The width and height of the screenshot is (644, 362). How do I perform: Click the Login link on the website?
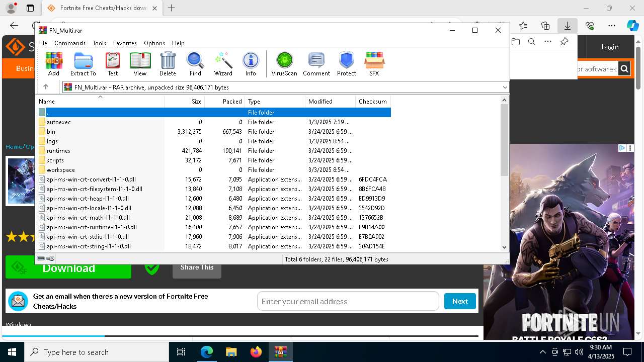click(x=610, y=47)
